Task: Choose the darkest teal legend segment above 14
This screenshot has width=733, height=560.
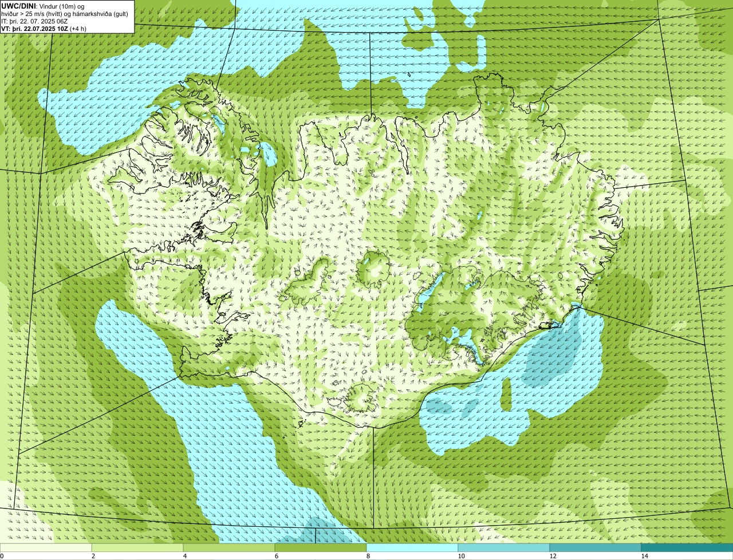Action: (687, 547)
